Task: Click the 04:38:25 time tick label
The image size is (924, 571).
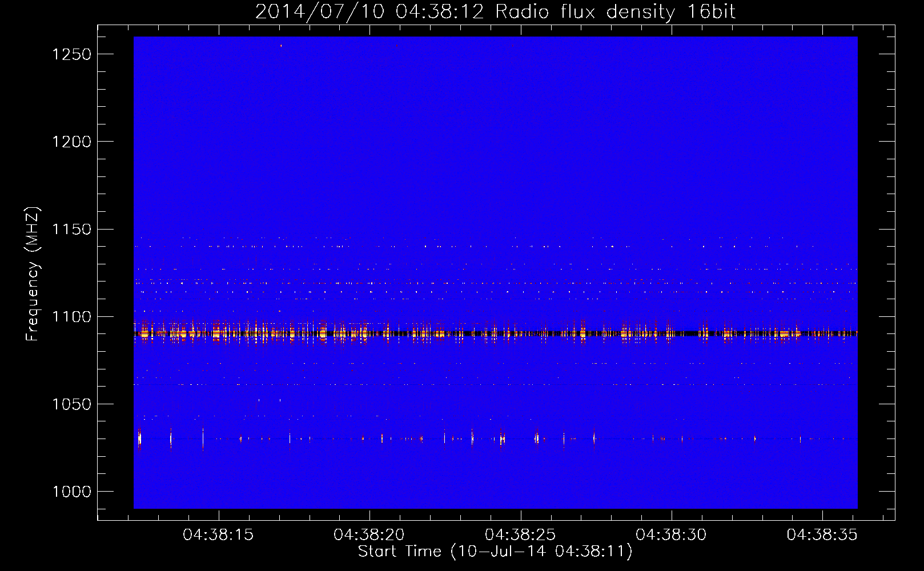Action: tap(520, 535)
